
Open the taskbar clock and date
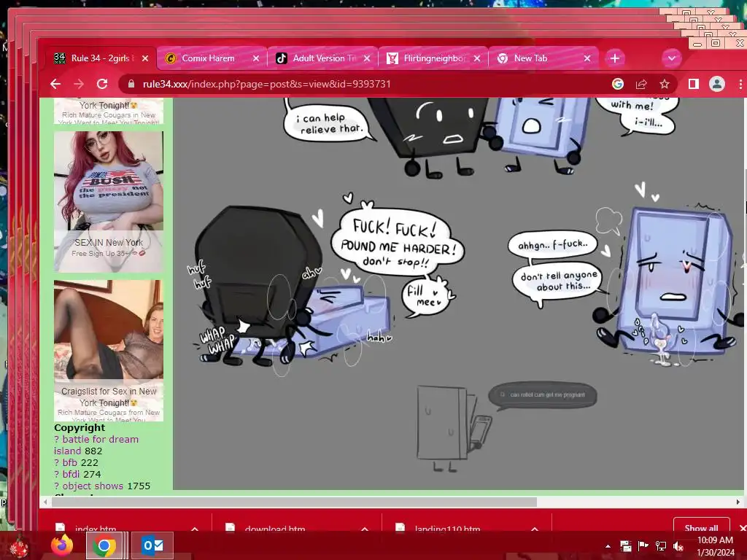click(715, 546)
